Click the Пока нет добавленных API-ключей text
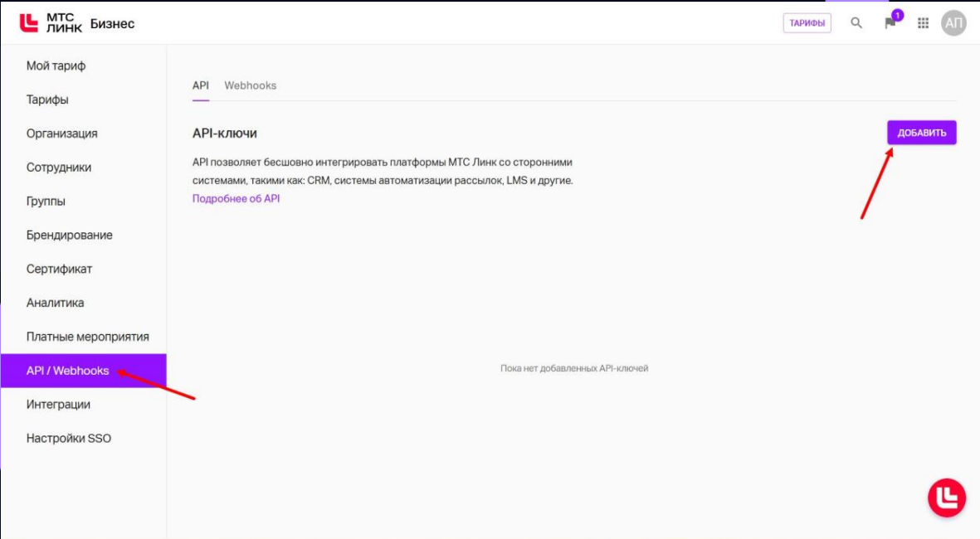Image resolution: width=980 pixels, height=539 pixels. [x=573, y=368]
